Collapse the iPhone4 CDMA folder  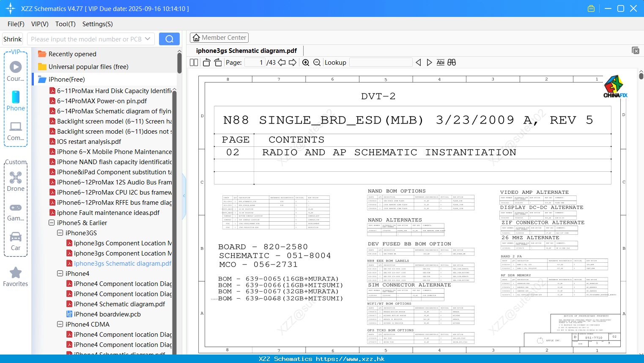[60, 324]
